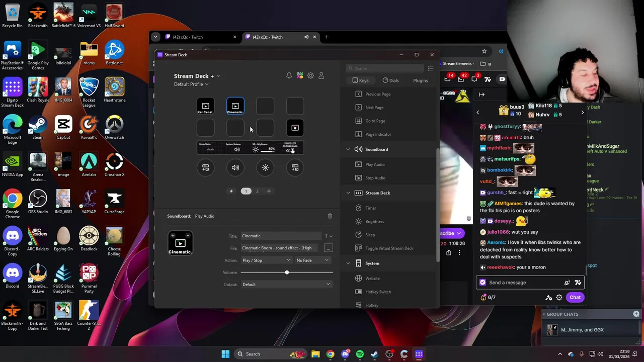Viewport: 644px width, 362px height.
Task: Select the System Volume dial
Action: 235,167
